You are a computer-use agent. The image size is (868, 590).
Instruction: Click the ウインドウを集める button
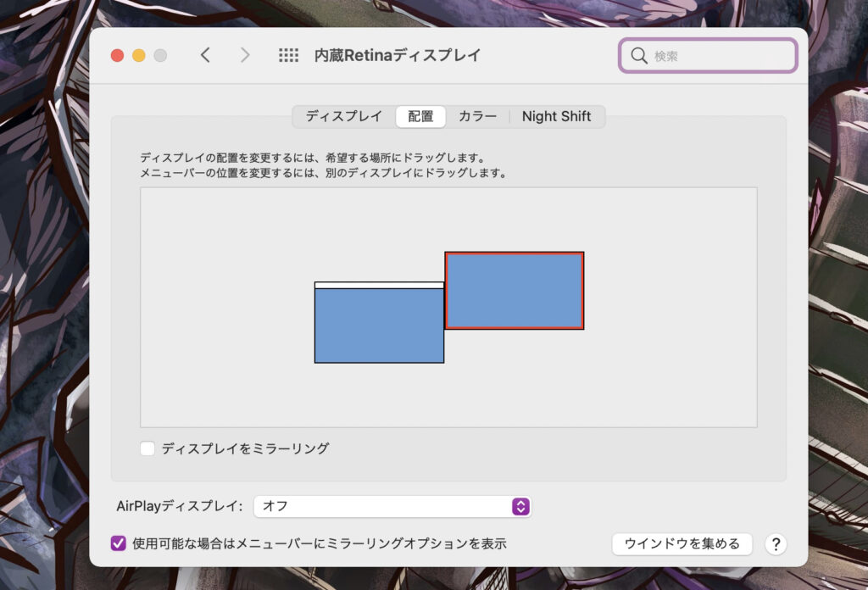point(682,544)
